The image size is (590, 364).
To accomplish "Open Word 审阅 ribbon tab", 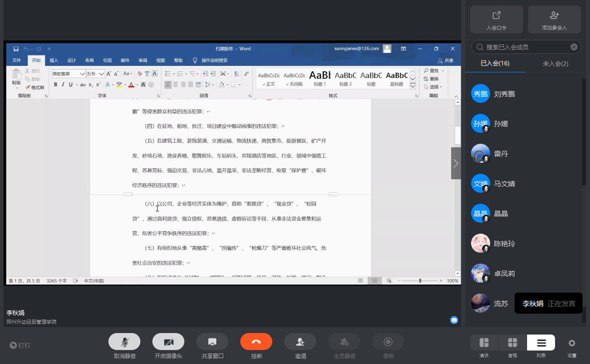I will pos(142,60).
